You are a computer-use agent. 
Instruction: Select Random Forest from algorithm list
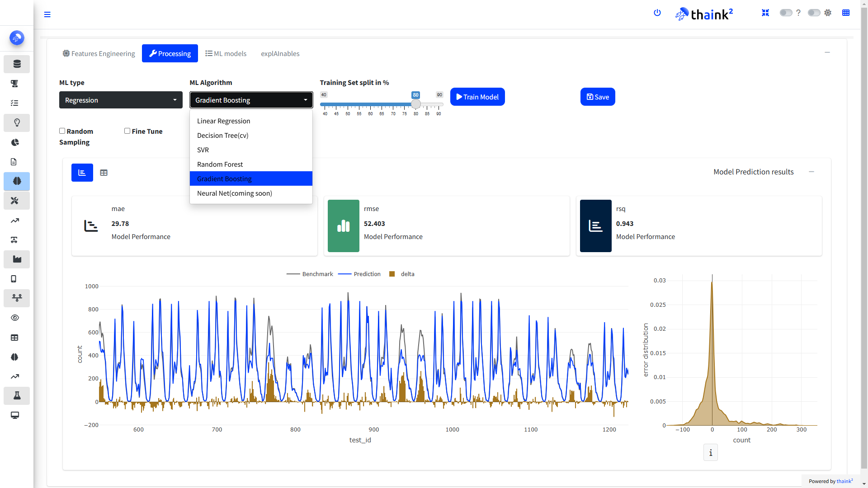point(220,164)
